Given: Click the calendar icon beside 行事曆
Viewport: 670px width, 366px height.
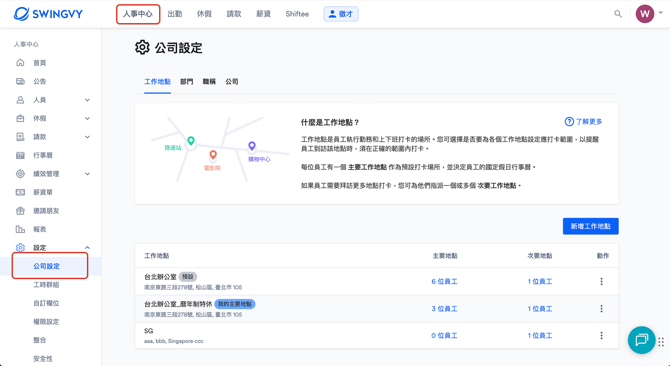Looking at the screenshot, I should coord(20,155).
